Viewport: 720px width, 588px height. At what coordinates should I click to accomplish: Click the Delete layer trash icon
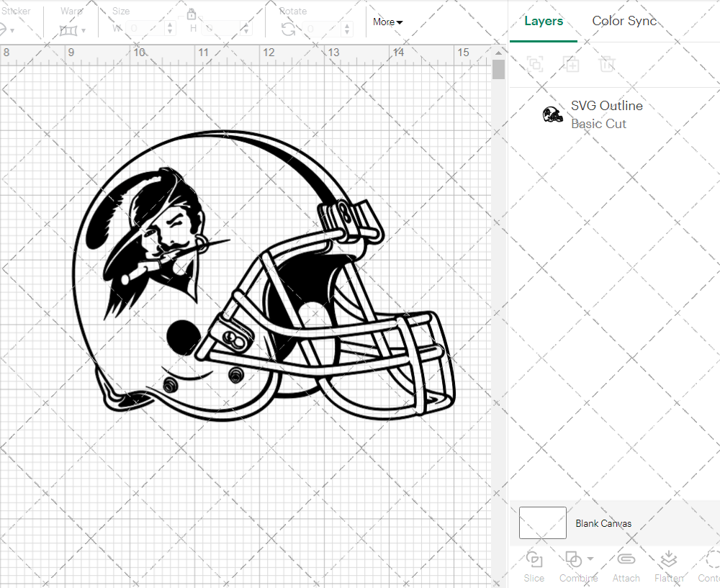607,64
